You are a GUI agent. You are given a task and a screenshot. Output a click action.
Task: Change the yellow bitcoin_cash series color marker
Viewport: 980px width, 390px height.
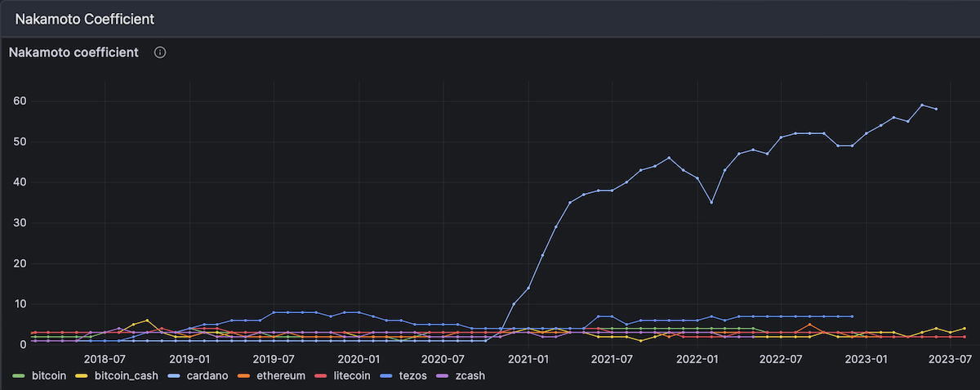pos(82,375)
